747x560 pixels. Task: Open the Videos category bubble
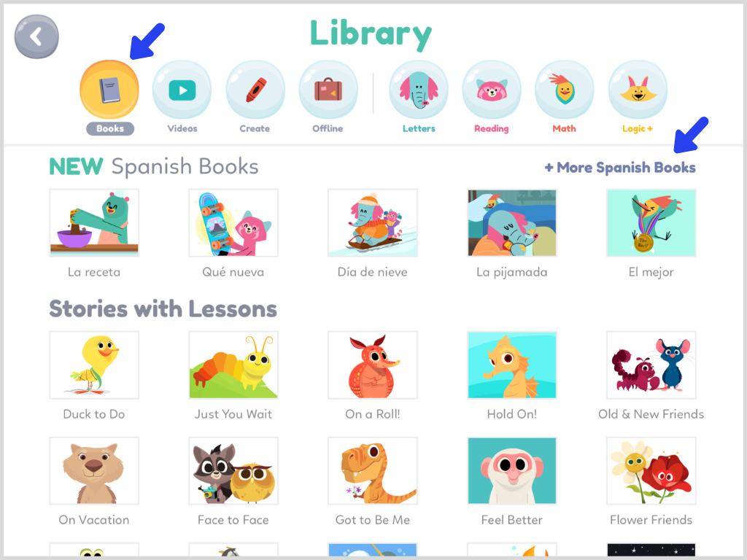(x=182, y=90)
